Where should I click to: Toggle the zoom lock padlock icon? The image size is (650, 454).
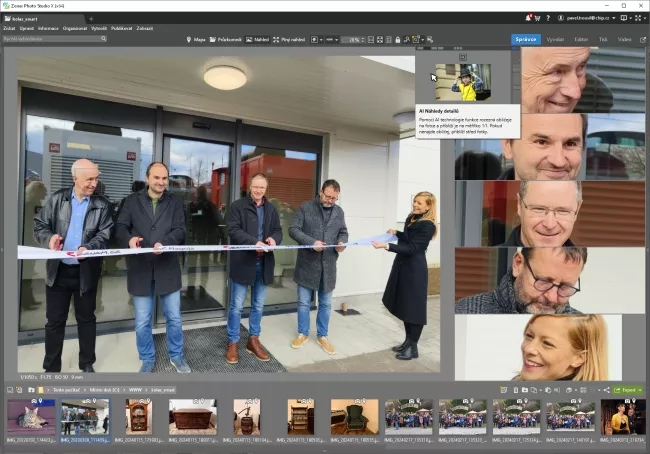click(399, 39)
